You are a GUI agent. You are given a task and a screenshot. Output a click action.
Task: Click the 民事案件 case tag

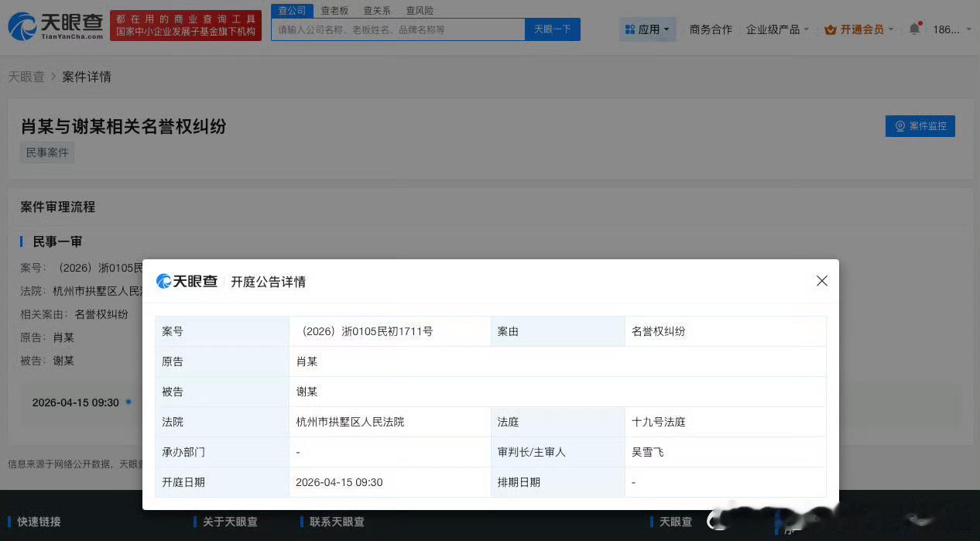pyautogui.click(x=46, y=152)
